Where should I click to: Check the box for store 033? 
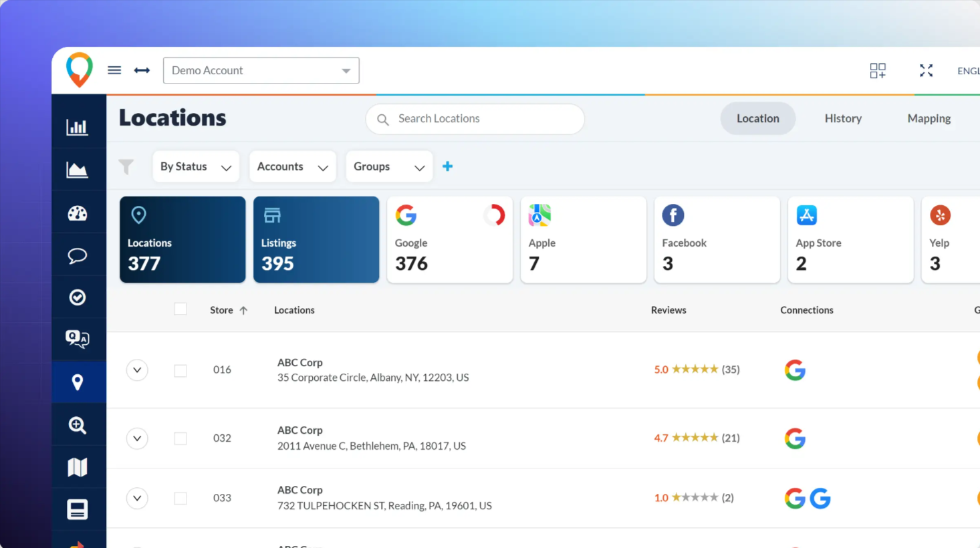point(180,499)
